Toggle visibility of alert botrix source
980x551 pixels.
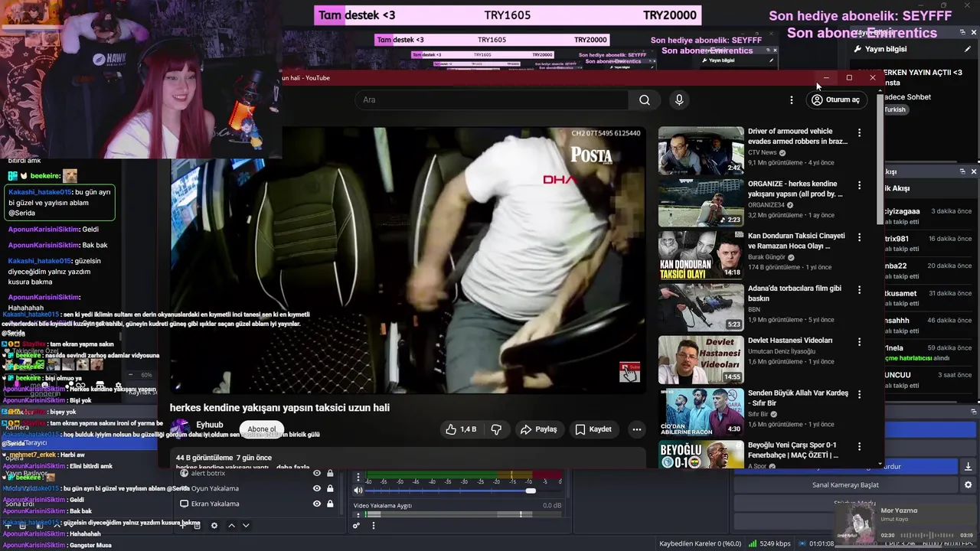pos(317,473)
